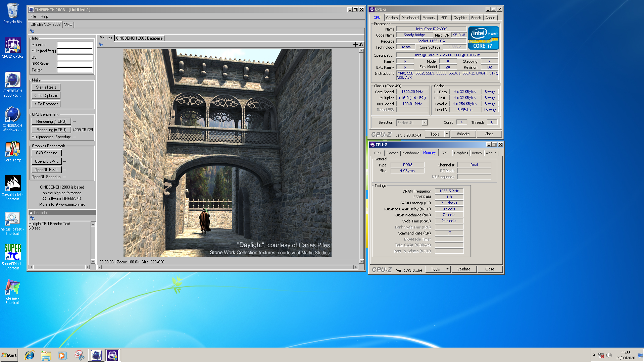Run Rendering (1 CPU) benchmark
Viewport: 644px width, 362px height.
tap(51, 121)
